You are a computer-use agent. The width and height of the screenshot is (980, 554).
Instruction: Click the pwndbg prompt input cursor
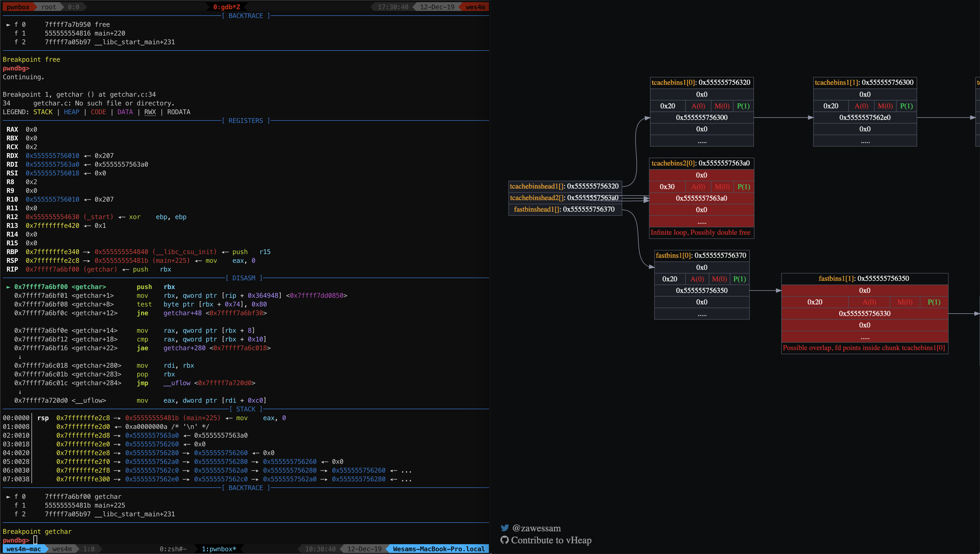point(35,540)
